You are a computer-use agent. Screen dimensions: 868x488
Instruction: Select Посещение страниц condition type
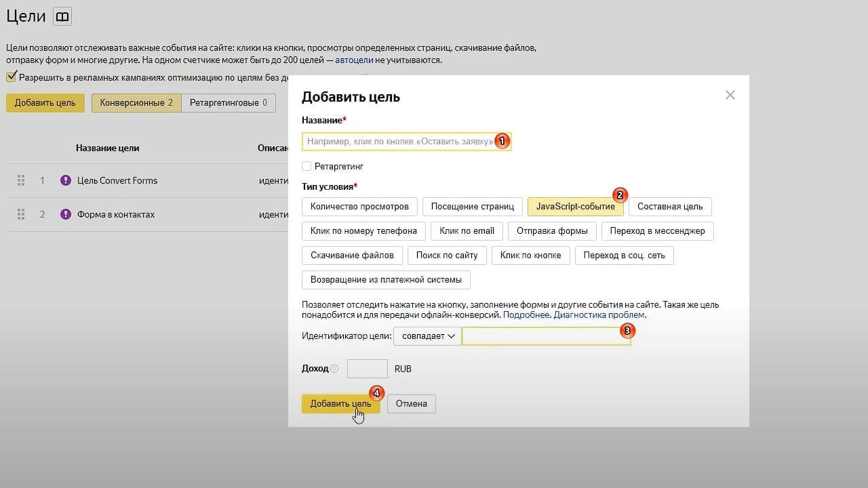click(473, 207)
